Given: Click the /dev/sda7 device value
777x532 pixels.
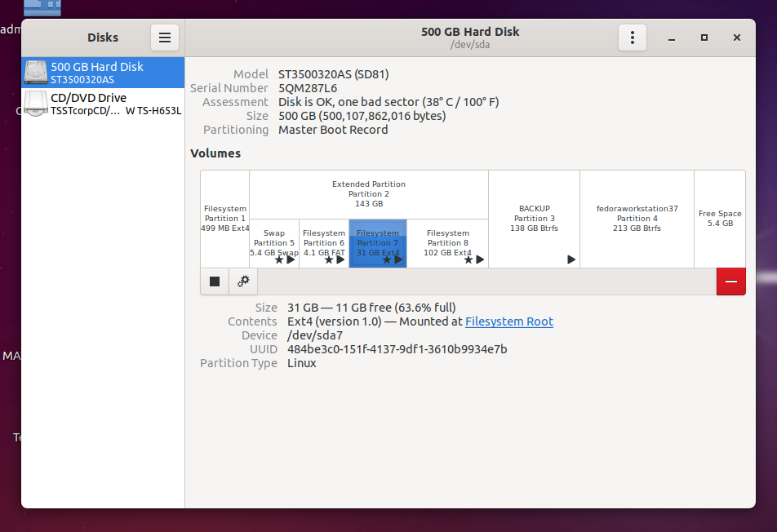Looking at the screenshot, I should 315,335.
